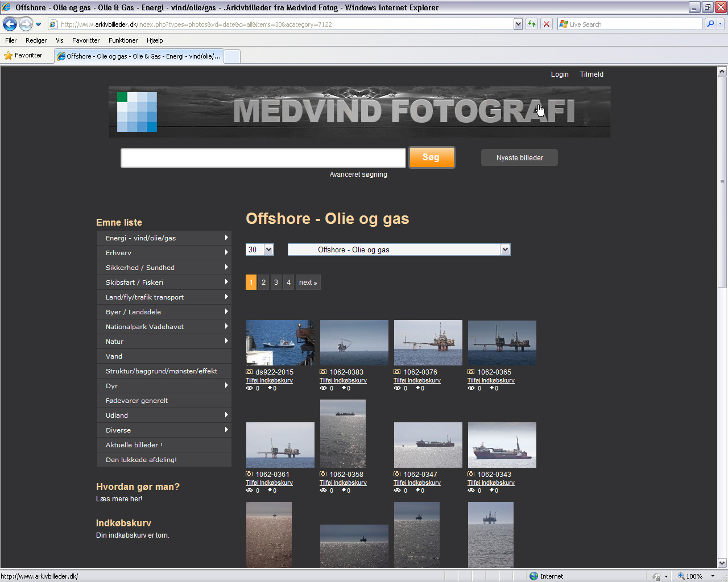
Task: Open the 1062-0343 ship thumbnail
Action: [x=502, y=445]
